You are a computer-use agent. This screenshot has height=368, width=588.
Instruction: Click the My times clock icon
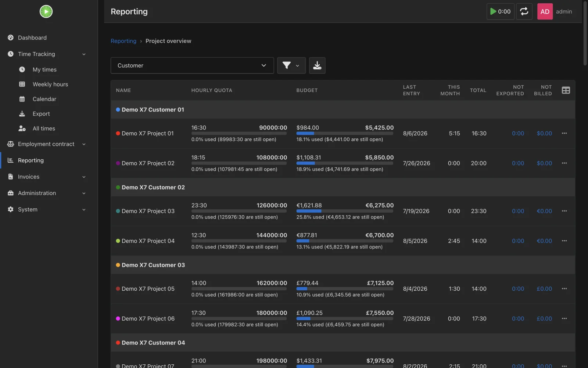pyautogui.click(x=22, y=70)
